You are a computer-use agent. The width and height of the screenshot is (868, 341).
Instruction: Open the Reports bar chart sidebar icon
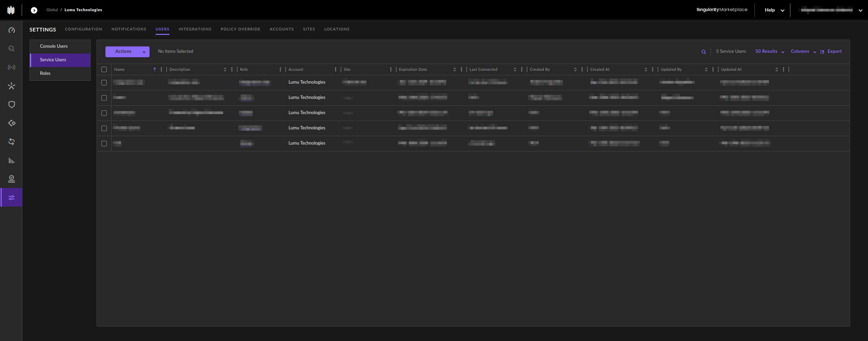[x=12, y=161]
